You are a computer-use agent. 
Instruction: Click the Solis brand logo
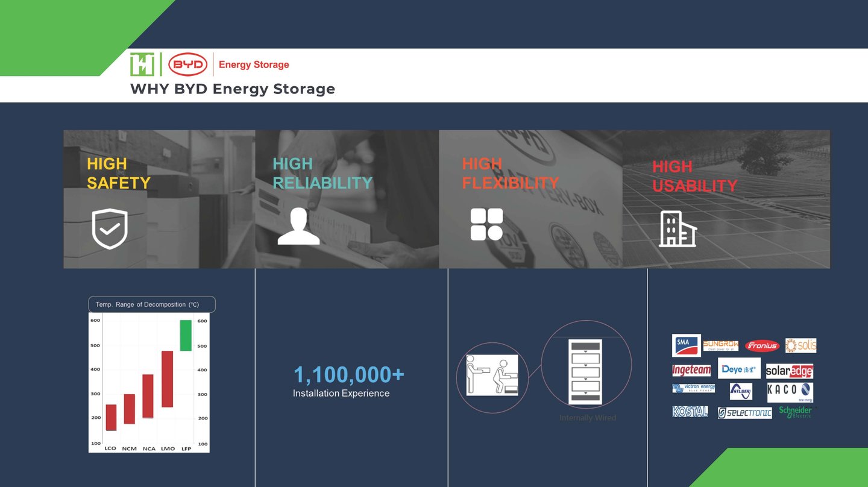[801, 345]
